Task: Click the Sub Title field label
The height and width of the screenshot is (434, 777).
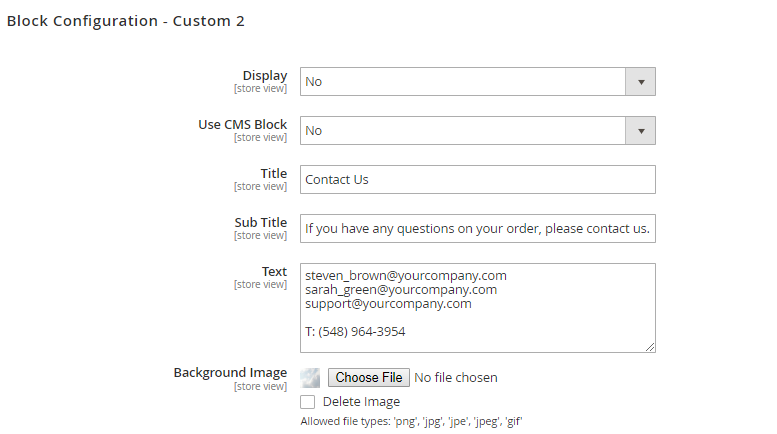Action: [260, 223]
